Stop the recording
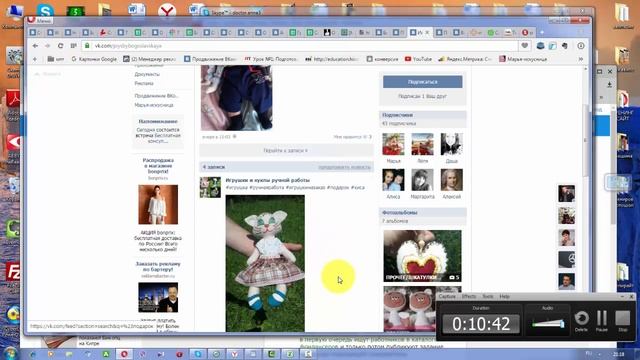 (623, 321)
